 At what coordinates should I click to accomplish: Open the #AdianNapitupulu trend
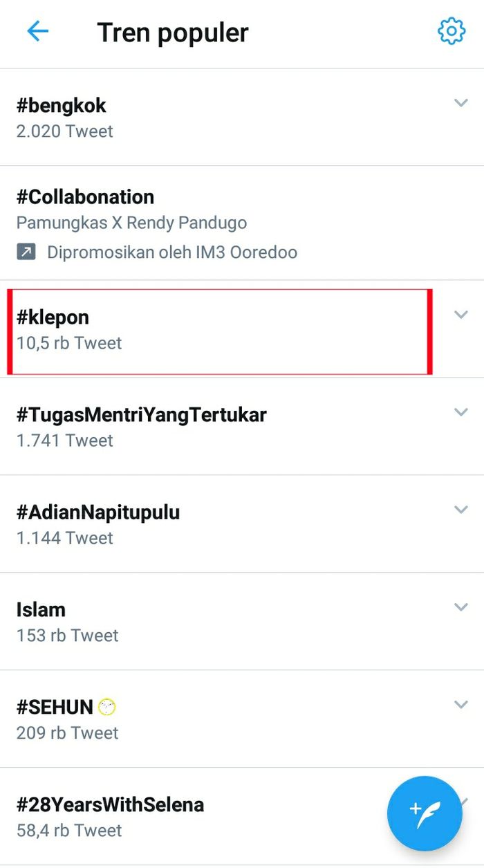coord(97,513)
